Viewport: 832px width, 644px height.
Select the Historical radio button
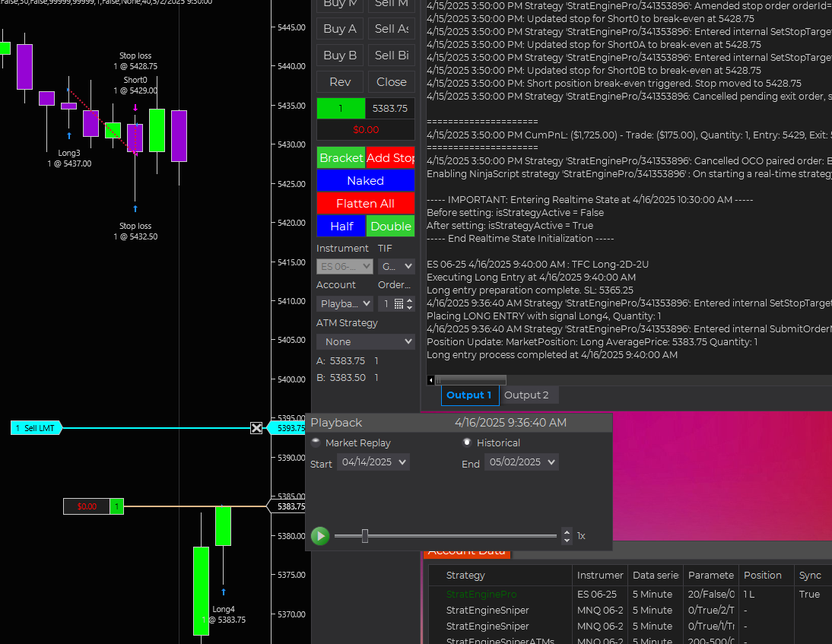[x=467, y=443]
